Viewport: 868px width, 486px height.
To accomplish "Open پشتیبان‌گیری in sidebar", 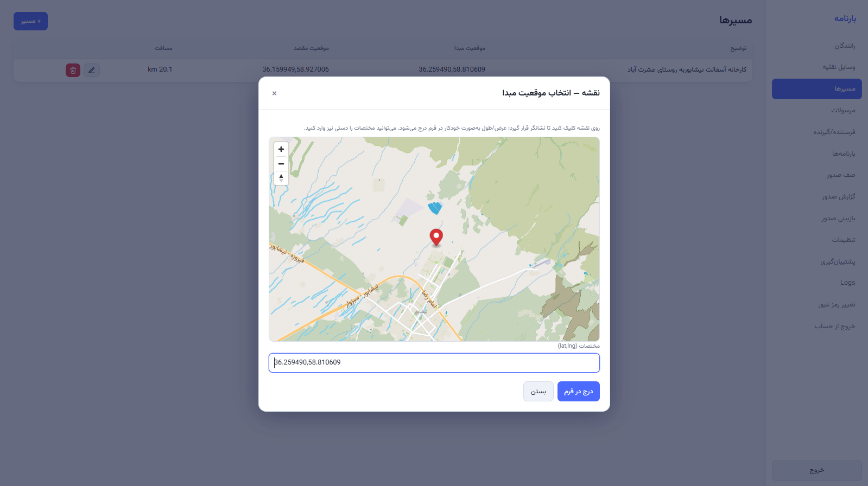I will [x=817, y=261].
